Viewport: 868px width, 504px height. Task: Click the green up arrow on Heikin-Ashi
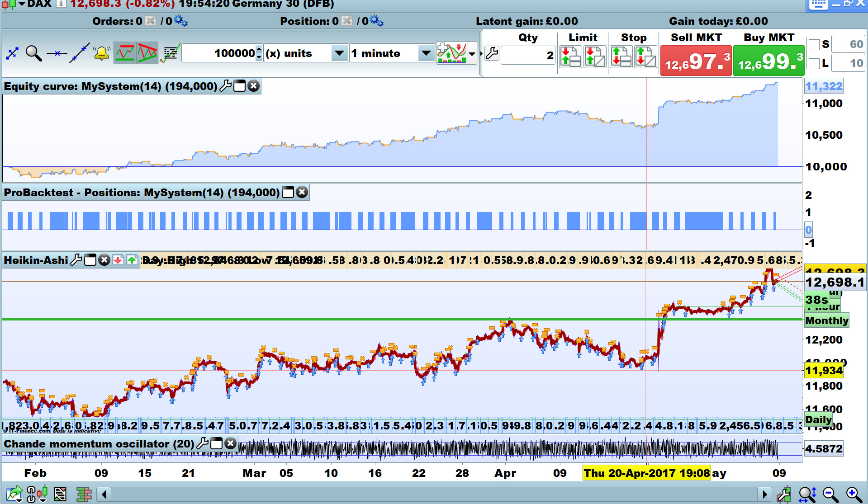(132, 260)
